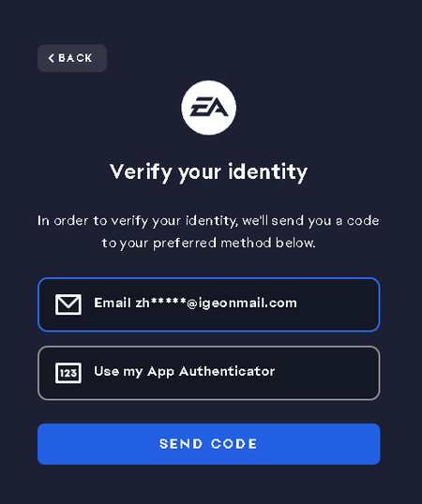Click the 123 authenticator code icon

[x=68, y=373]
